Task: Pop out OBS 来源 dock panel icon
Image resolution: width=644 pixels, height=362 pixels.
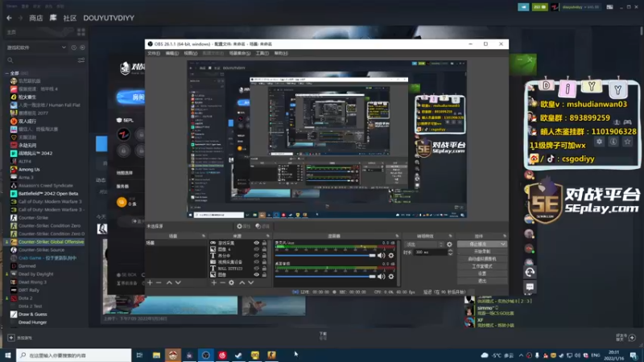Action: 267,236
